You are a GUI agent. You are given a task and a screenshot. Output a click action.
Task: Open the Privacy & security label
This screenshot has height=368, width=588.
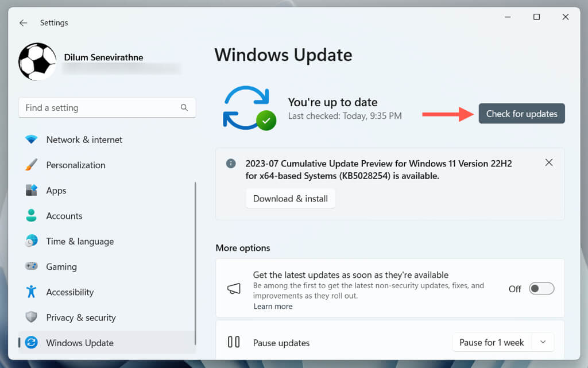coord(81,318)
